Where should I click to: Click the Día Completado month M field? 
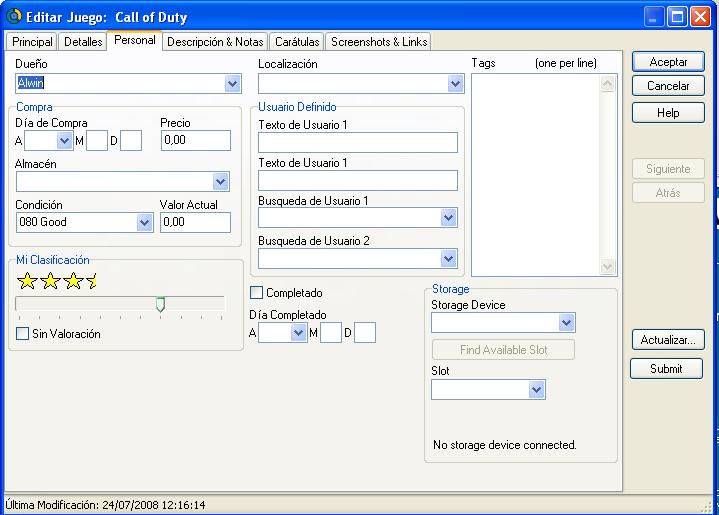click(331, 332)
